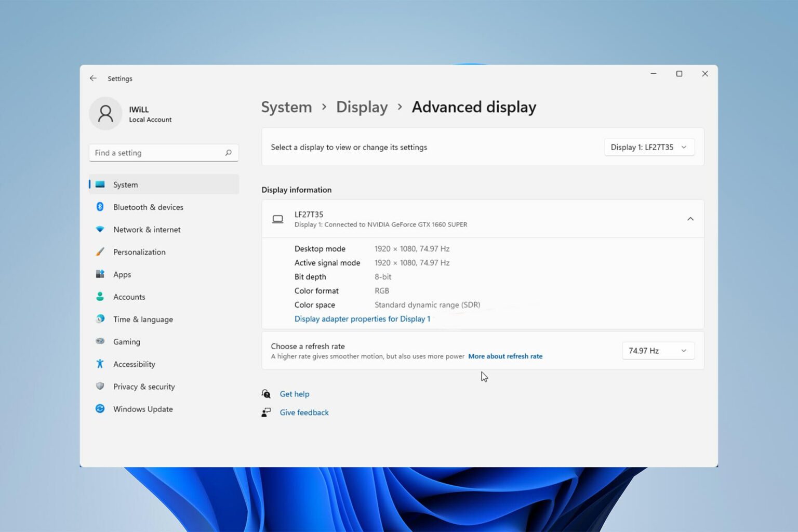This screenshot has height=532, width=798.
Task: Open Accounts using the person icon
Action: (100, 296)
